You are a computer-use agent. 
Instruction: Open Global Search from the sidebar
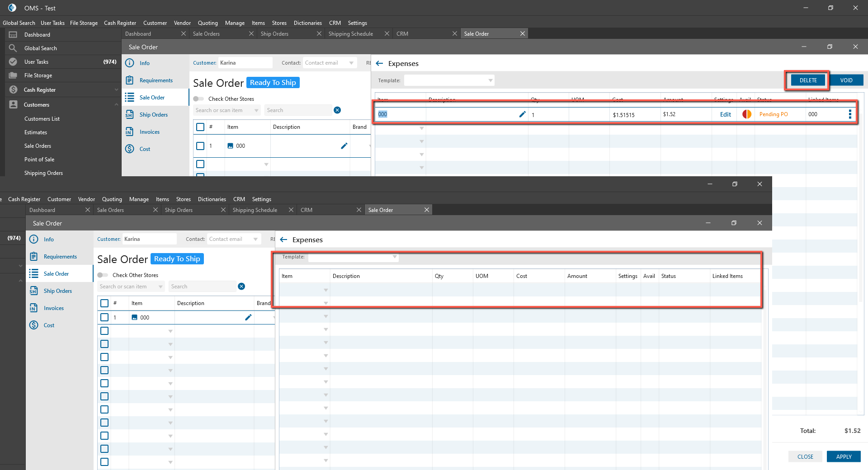(40, 48)
